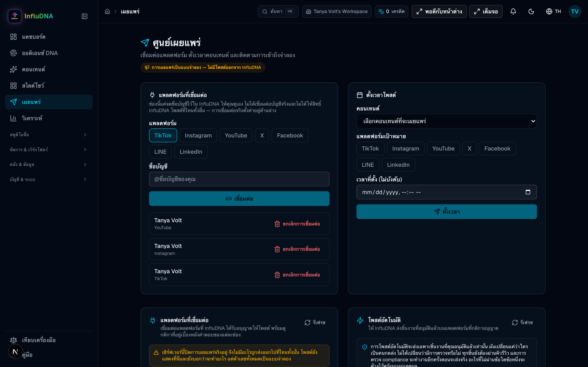Expand the สตูดิโอสื่อ sidebar group
588x367 pixels.
(x=49, y=135)
